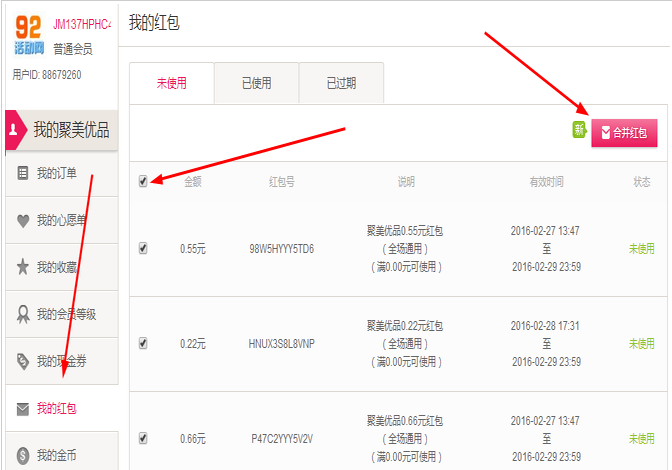Uncheck the 0.22元 red envelope checkbox
Screen dimensions: 672x470
(x=143, y=343)
